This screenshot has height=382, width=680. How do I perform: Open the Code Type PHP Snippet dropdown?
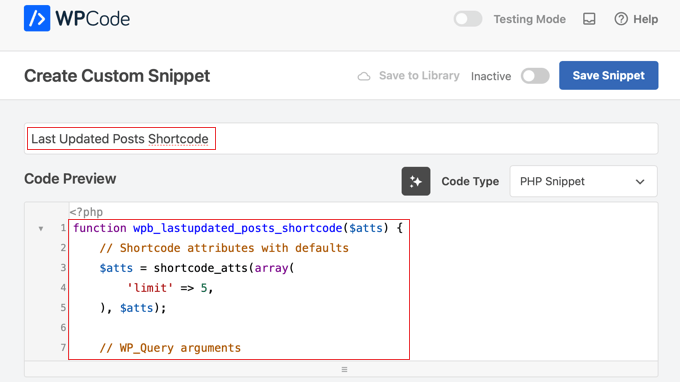coord(583,181)
